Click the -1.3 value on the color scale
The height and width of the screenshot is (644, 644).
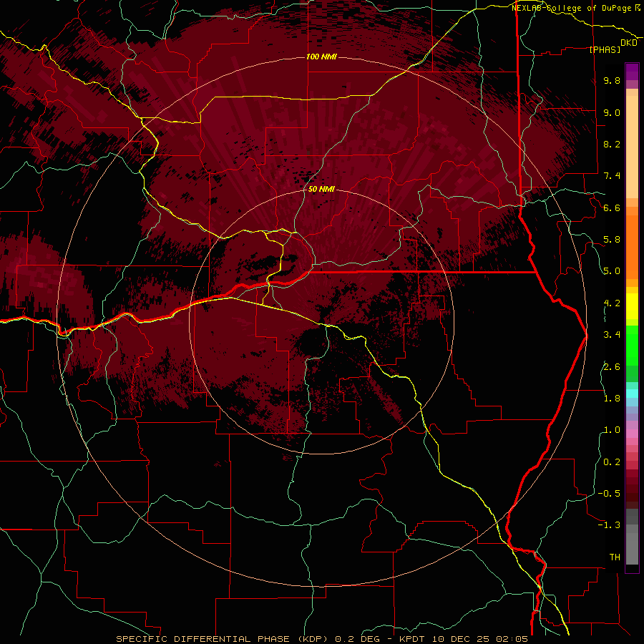tap(609, 525)
